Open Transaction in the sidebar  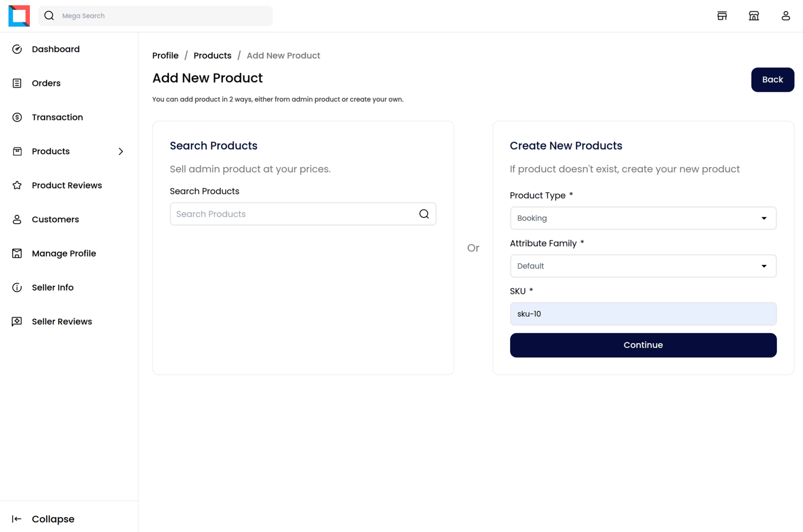(58, 117)
